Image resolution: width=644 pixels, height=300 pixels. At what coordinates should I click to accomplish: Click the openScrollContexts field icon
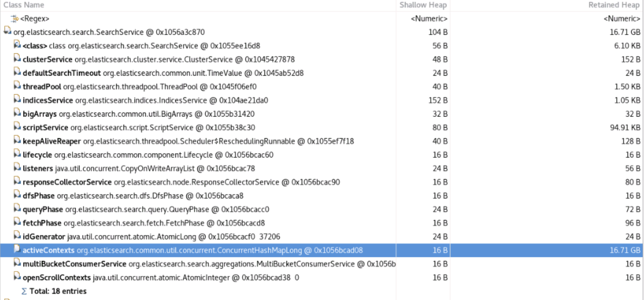click(17, 276)
